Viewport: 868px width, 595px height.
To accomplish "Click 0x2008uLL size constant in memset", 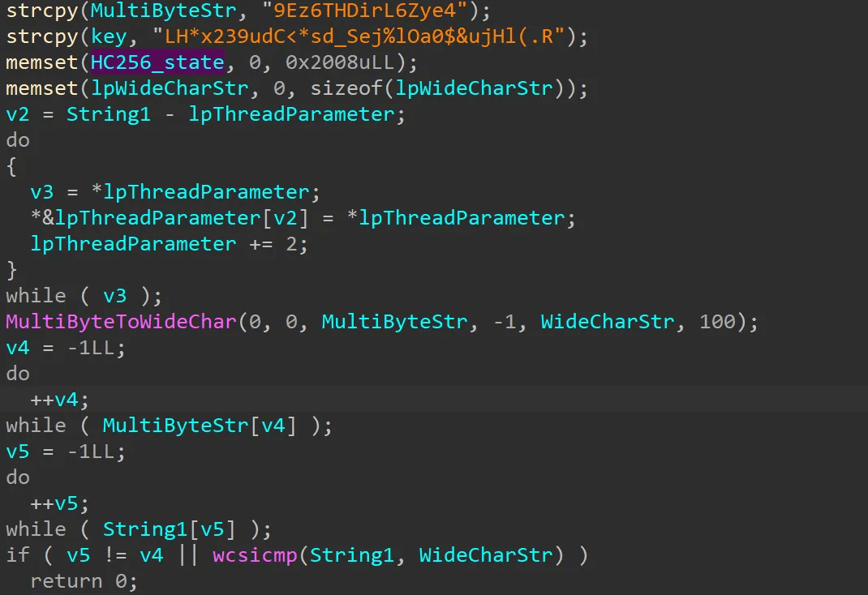I will click(x=340, y=62).
